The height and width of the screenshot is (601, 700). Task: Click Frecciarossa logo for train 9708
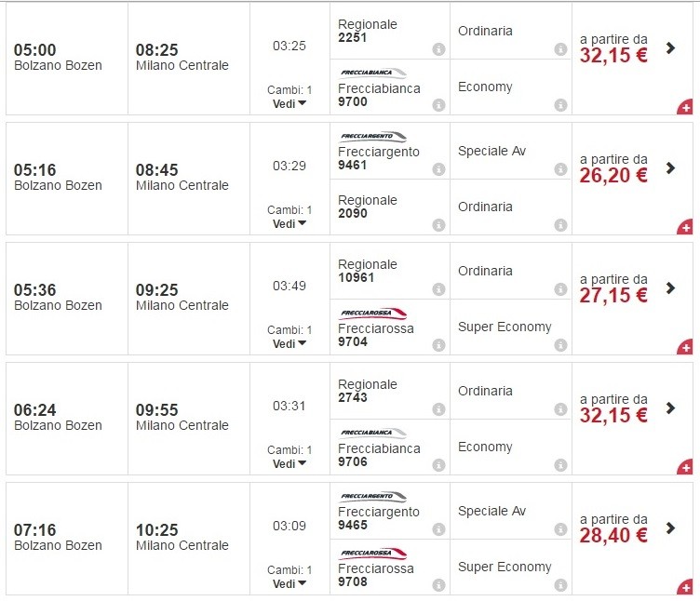[373, 553]
